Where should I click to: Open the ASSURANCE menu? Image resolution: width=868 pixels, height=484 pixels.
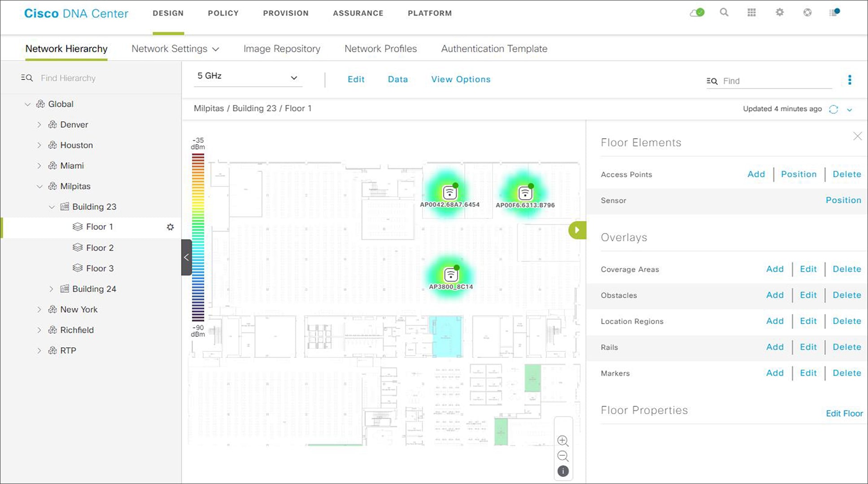(358, 13)
